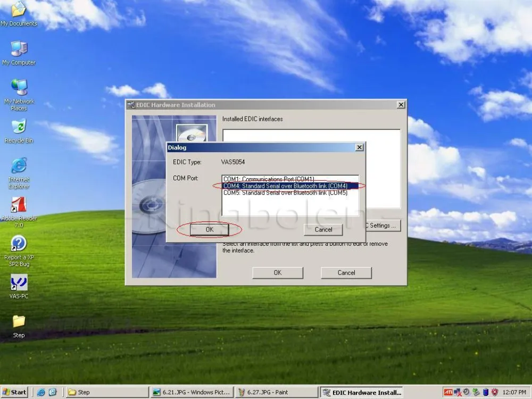The width and height of the screenshot is (532, 399).
Task: Select the Recycle Bin icon
Action: pyautogui.click(x=19, y=131)
